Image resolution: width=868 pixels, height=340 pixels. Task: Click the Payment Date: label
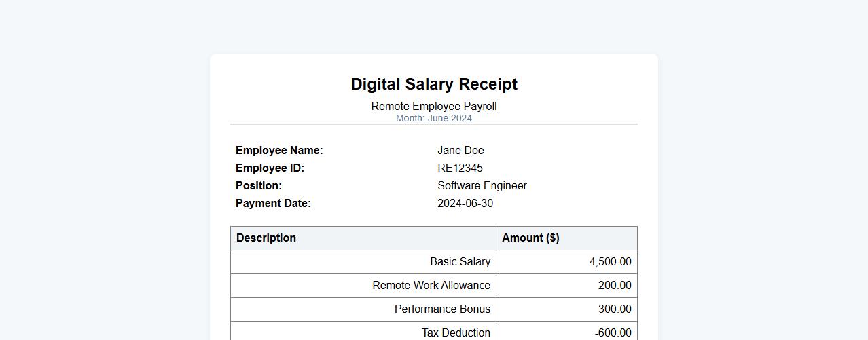(273, 204)
